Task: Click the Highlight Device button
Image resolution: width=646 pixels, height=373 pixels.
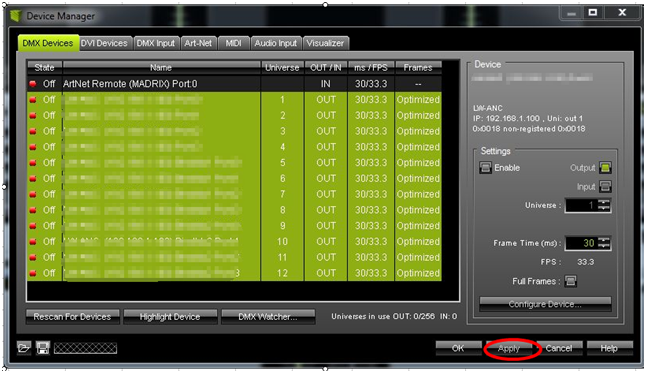Action: (x=170, y=317)
